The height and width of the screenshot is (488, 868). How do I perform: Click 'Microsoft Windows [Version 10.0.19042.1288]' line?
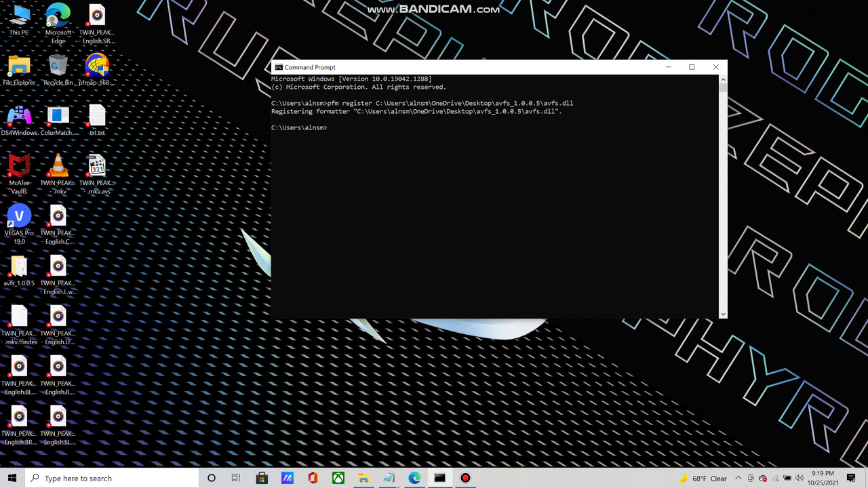point(351,79)
